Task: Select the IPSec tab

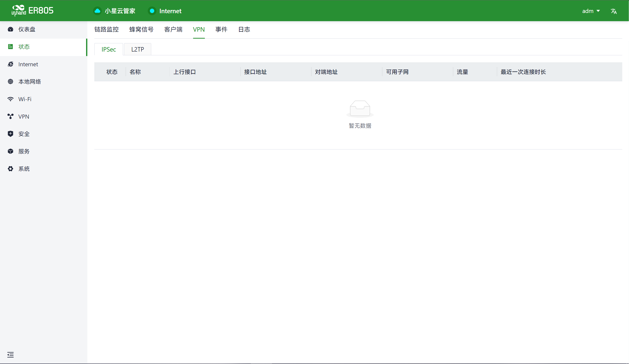Action: (x=109, y=49)
